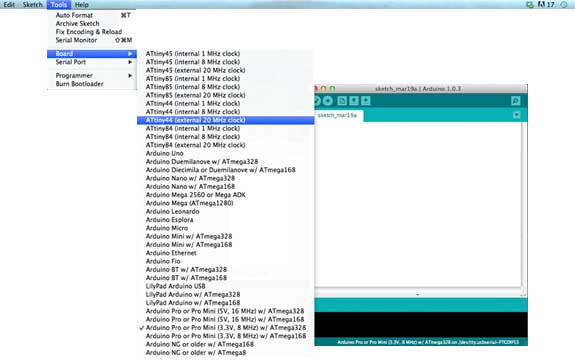Close the Tools menu

59,5
